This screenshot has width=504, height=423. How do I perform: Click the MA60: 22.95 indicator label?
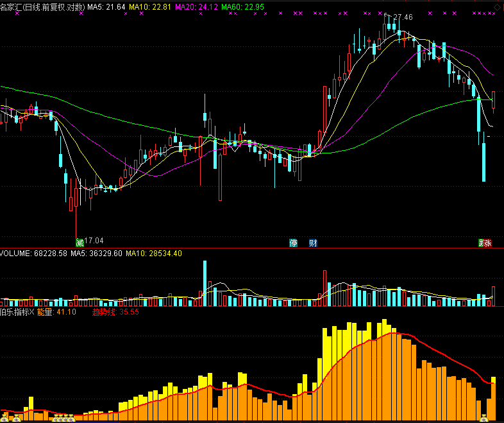(242, 7)
